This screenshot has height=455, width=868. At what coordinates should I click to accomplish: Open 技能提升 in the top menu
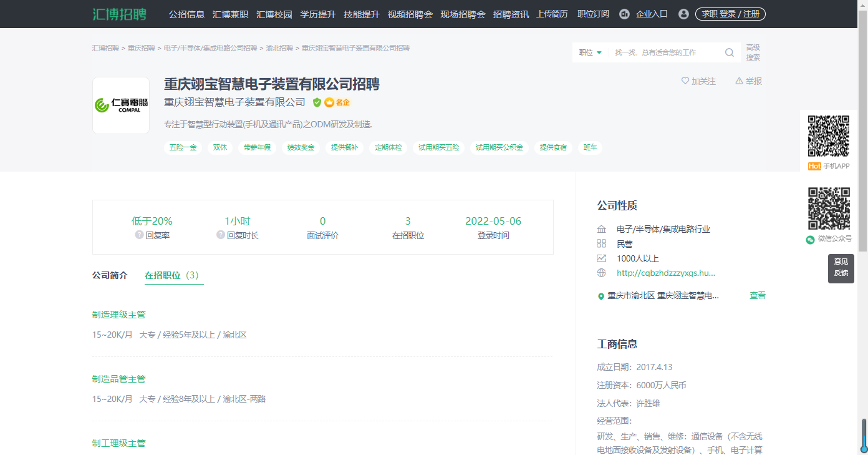(x=362, y=14)
